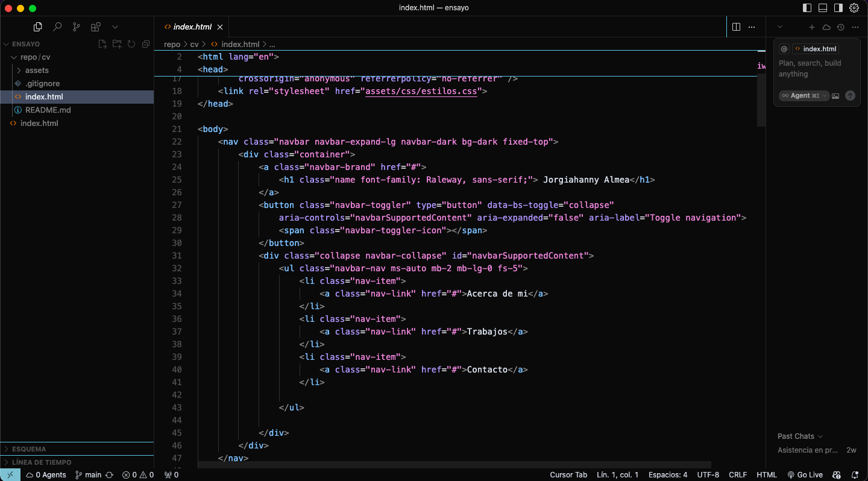Toggle the bottom panel visibility

point(823,8)
